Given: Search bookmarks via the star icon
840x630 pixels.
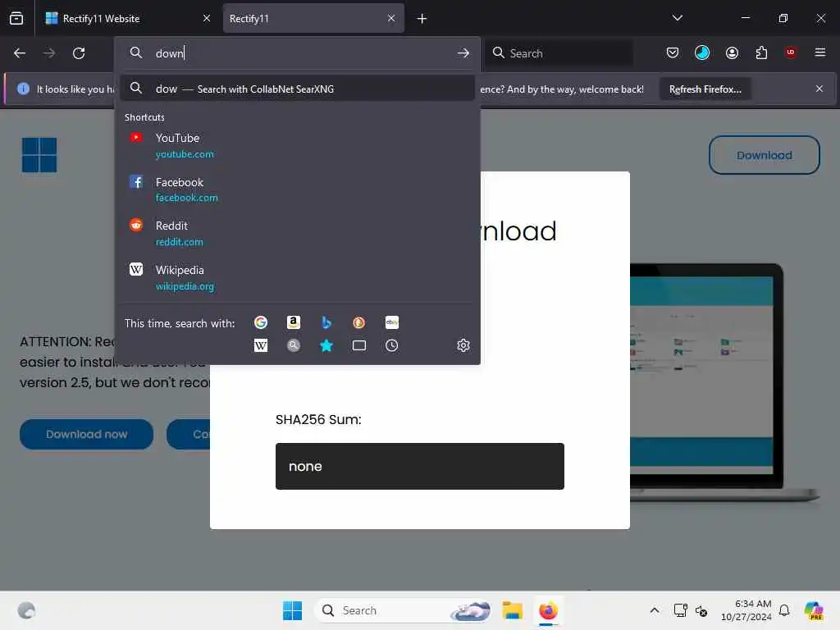Looking at the screenshot, I should pos(326,345).
